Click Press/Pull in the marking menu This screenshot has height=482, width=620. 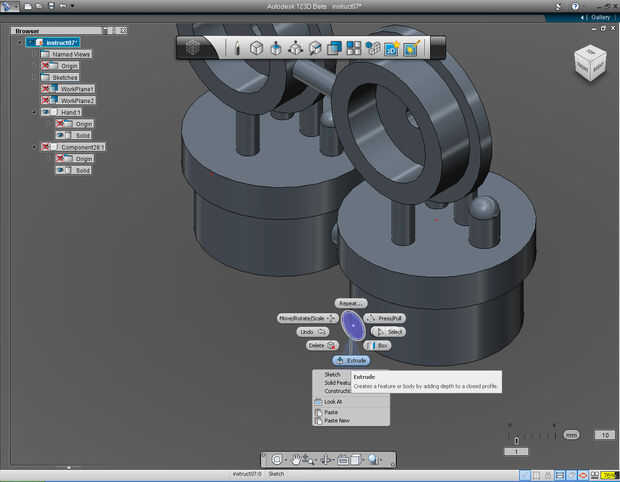pos(385,318)
